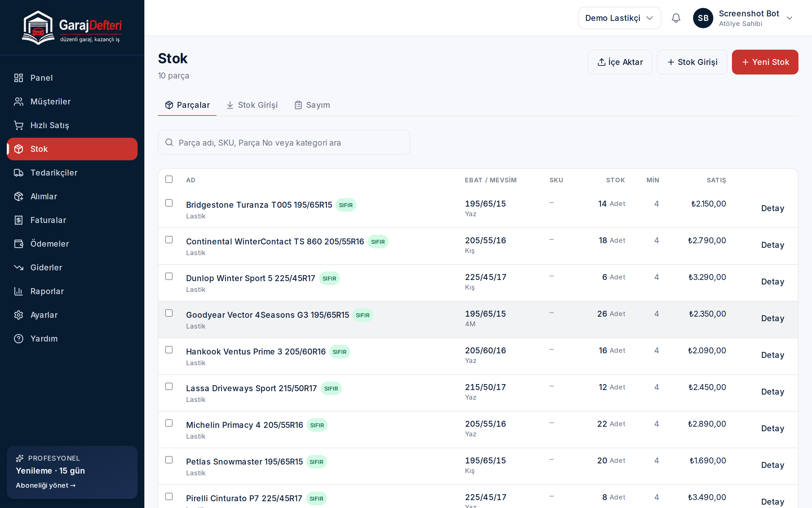
Task: Open the Panel page
Action: point(72,78)
